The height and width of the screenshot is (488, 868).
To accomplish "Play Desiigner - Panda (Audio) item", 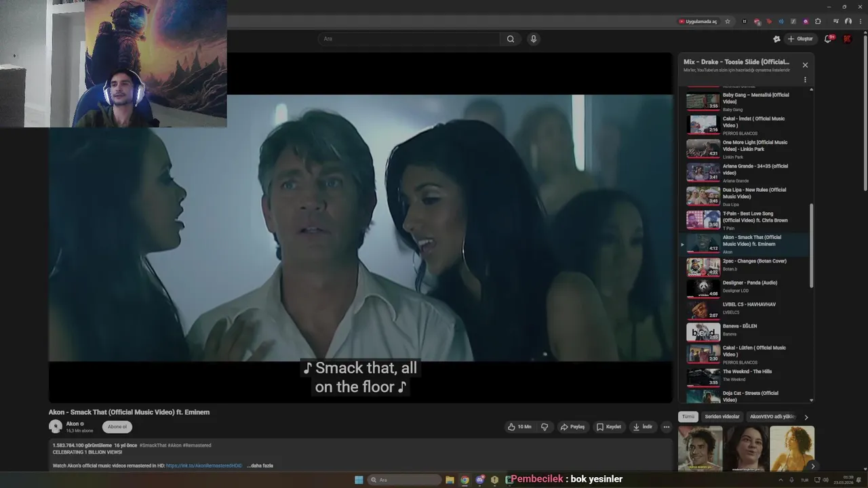I will click(x=746, y=288).
